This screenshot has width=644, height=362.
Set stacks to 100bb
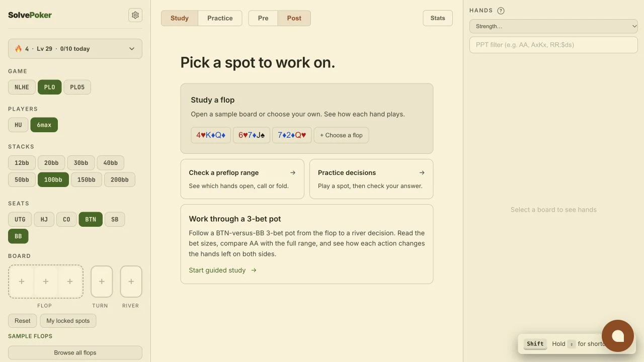pos(53,179)
